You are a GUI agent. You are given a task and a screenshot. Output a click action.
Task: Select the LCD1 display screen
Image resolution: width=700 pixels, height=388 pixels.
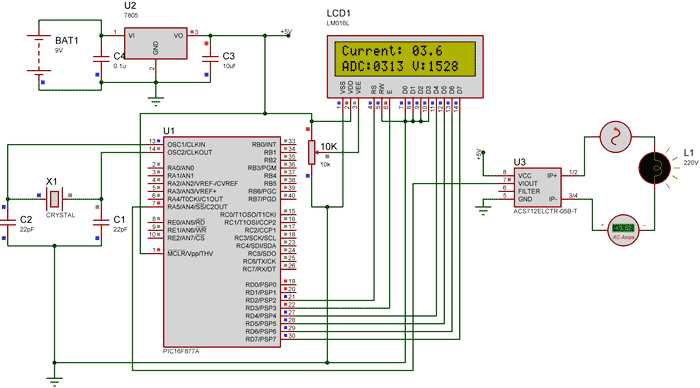click(405, 59)
